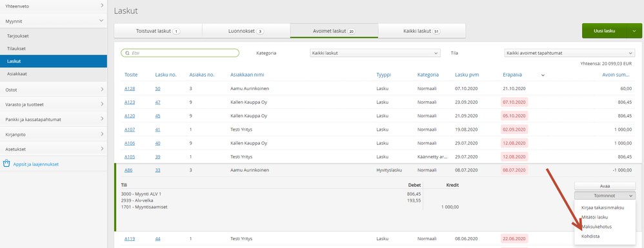Toggle the Eräpäivä sort arrow
Viewport: 644px width, 248px height.
pyautogui.click(x=543, y=75)
